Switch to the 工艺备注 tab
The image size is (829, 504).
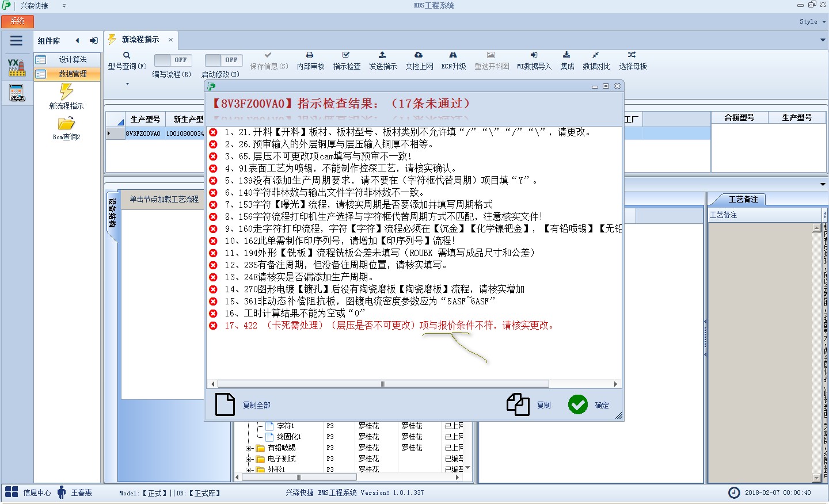coord(743,199)
